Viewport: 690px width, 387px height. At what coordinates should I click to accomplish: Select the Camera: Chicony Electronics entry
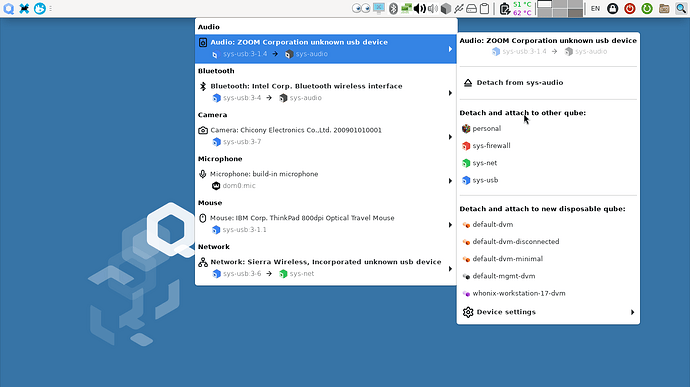326,136
